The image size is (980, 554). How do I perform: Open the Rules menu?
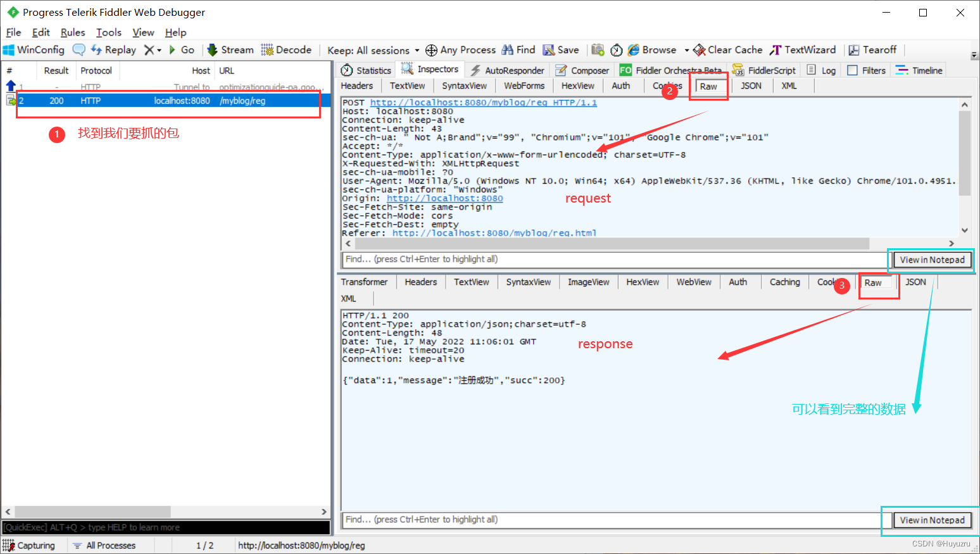73,32
